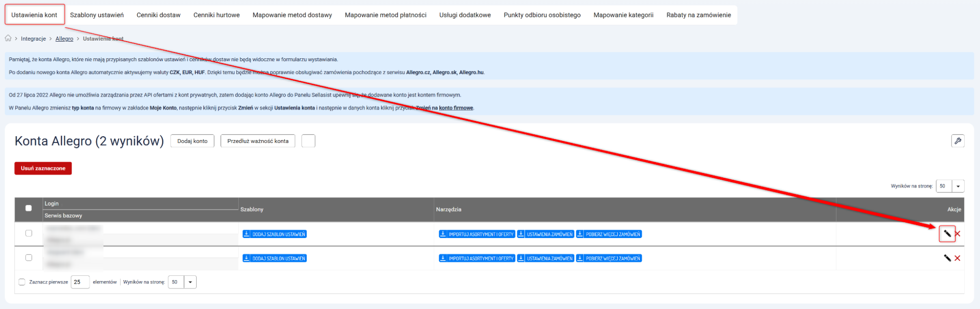The image size is (980, 309).
Task: Expand top Wyników na stronę dropdown
Action: click(x=957, y=186)
